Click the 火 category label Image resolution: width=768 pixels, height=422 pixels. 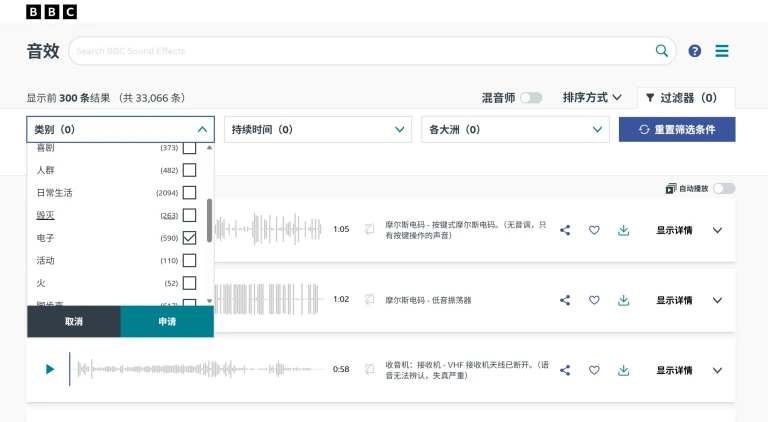[x=41, y=283]
